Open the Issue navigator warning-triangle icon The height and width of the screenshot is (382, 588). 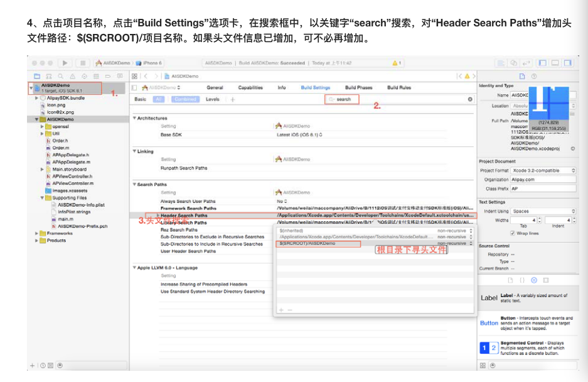coord(72,76)
